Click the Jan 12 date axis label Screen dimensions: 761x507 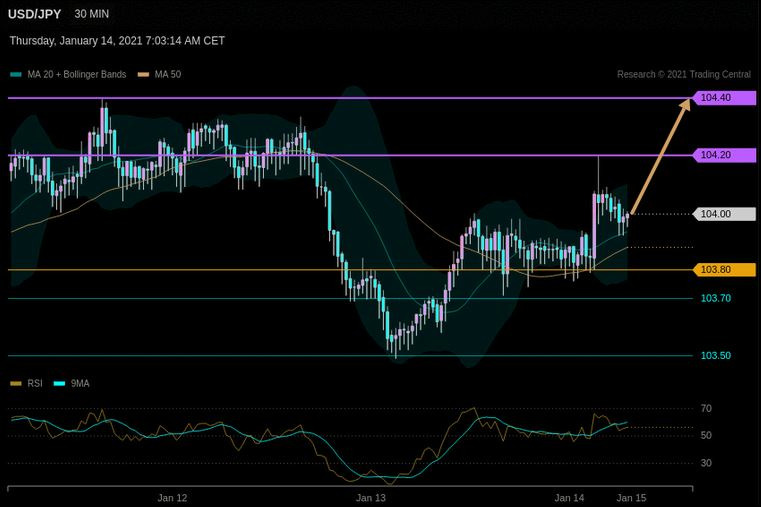tap(172, 498)
